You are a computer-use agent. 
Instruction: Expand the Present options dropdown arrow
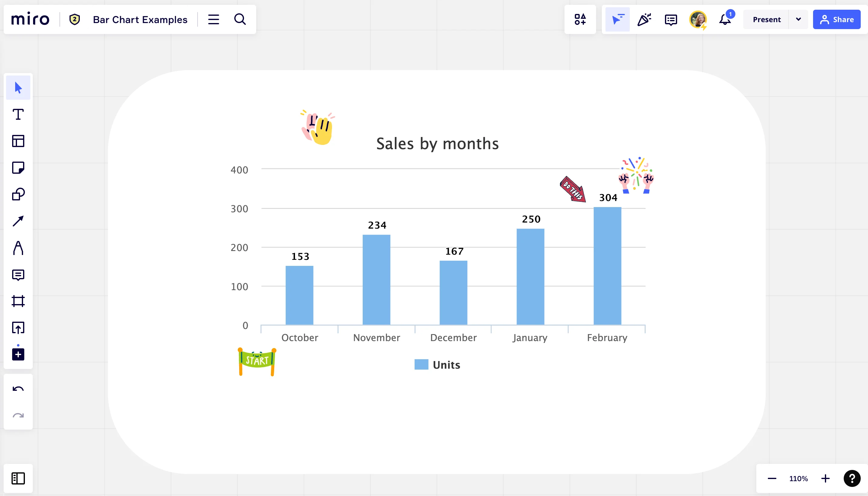pos(798,19)
